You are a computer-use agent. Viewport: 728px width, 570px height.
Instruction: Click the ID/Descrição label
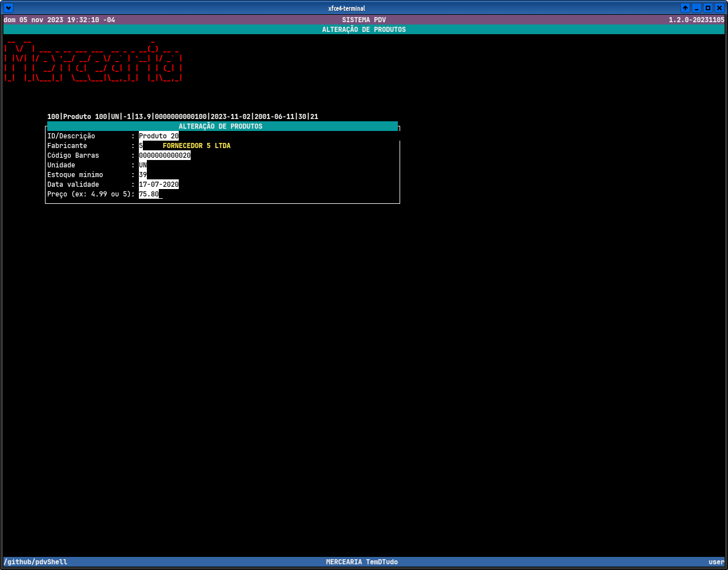click(x=71, y=136)
